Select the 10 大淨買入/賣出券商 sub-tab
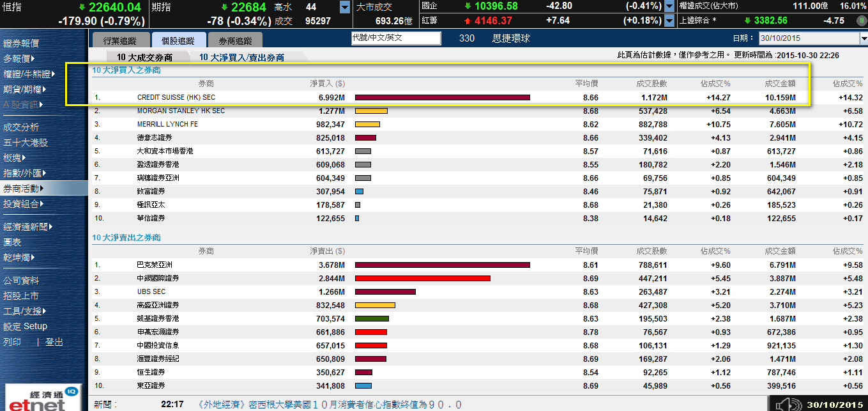 pos(242,57)
